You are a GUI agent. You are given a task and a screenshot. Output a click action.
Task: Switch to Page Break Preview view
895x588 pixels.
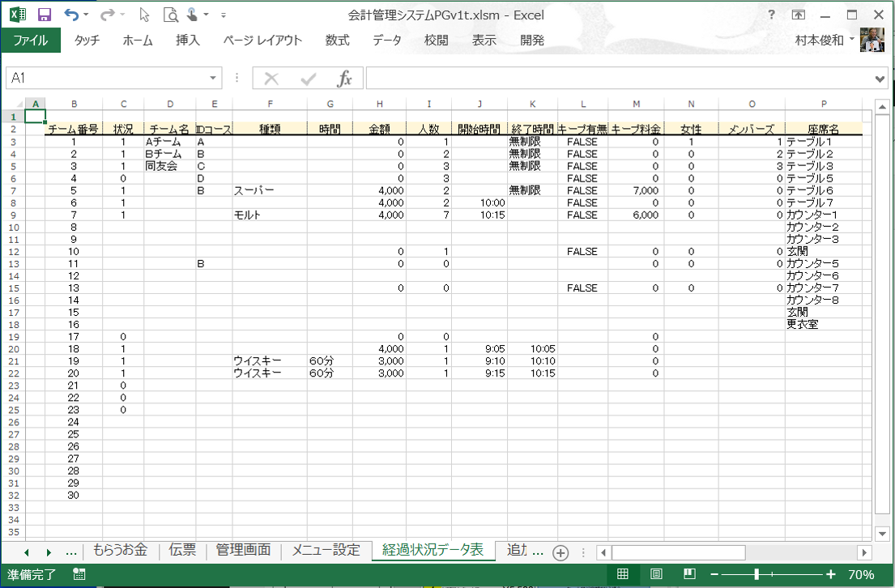[689, 574]
